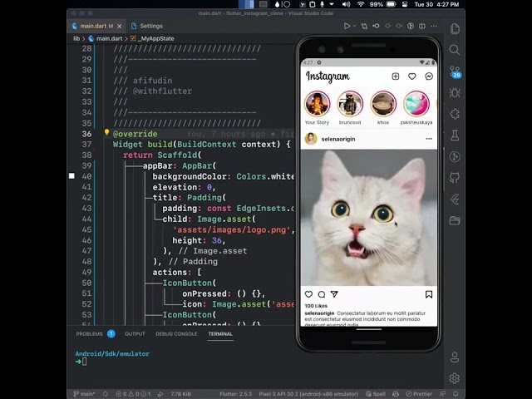The height and width of the screenshot is (399, 532).
Task: Click the Instagram logo in emulator
Action: point(328,76)
